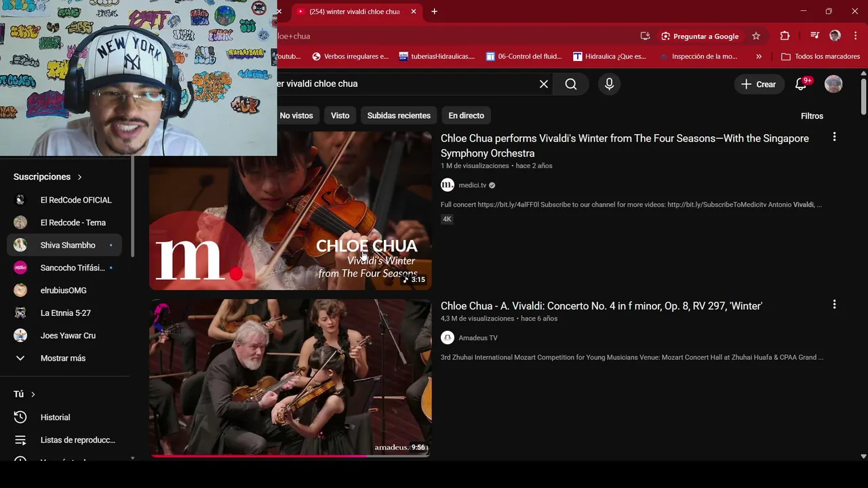Click the Todos los marcadores folder icon
This screenshot has height=488, width=868.
(785, 56)
